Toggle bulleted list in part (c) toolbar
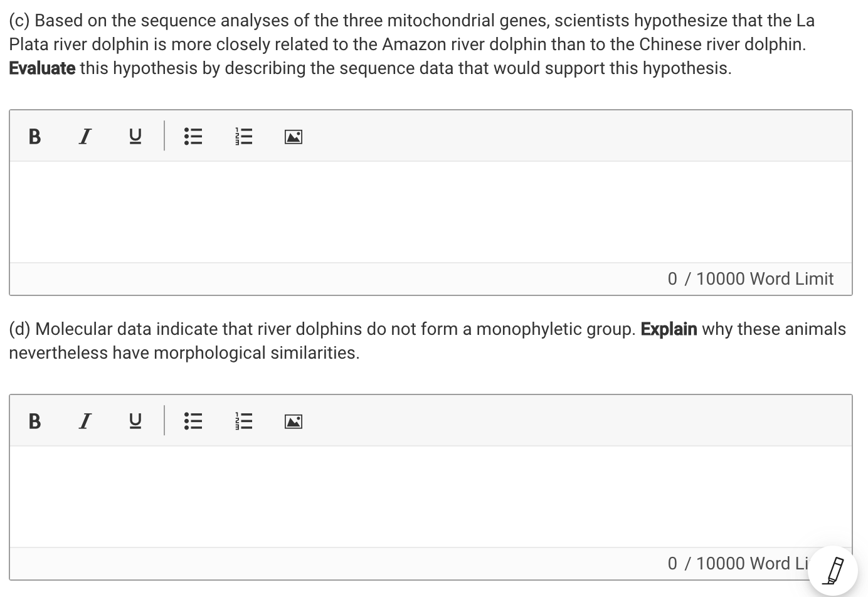The width and height of the screenshot is (868, 597). pyautogui.click(x=193, y=136)
